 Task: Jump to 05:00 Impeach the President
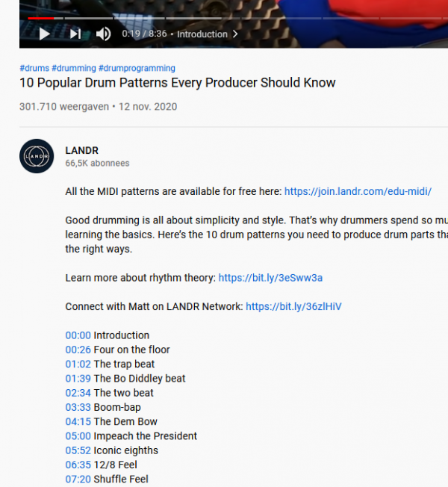[x=78, y=436]
